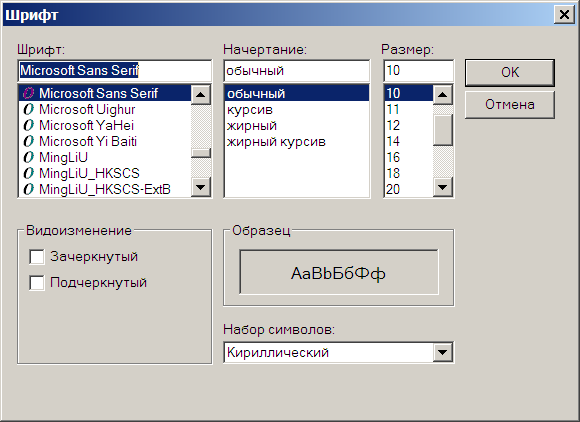This screenshot has width=580, height=422.
Task: Enable the Зачеркнутый checkbox
Action: [x=37, y=257]
